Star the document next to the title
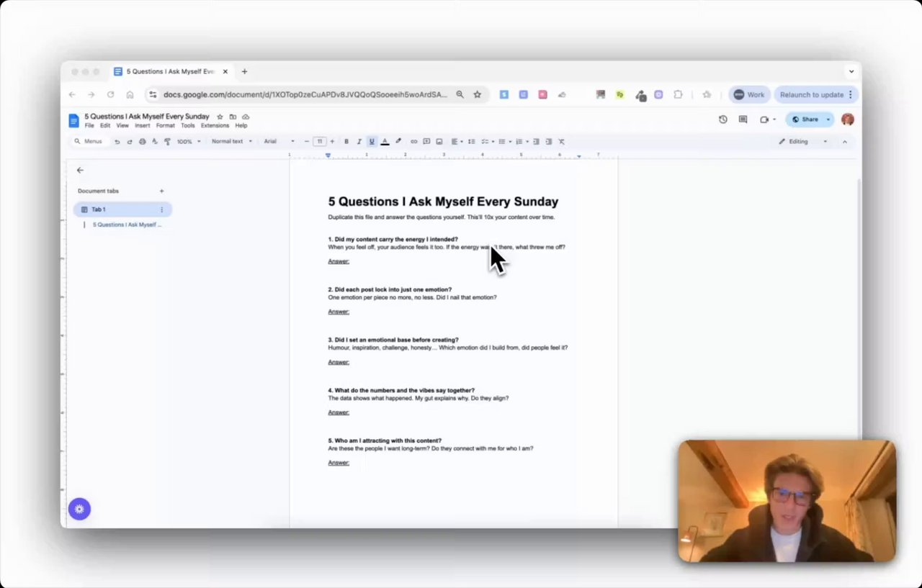The height and width of the screenshot is (588, 922). tap(220, 117)
